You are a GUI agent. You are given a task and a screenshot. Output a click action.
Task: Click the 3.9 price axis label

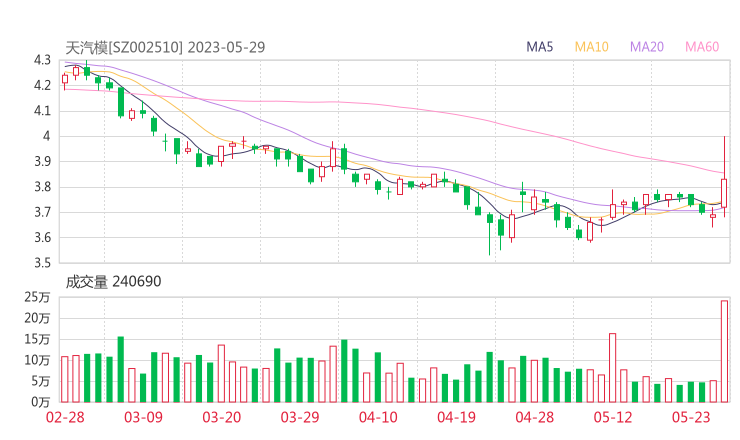(42, 161)
